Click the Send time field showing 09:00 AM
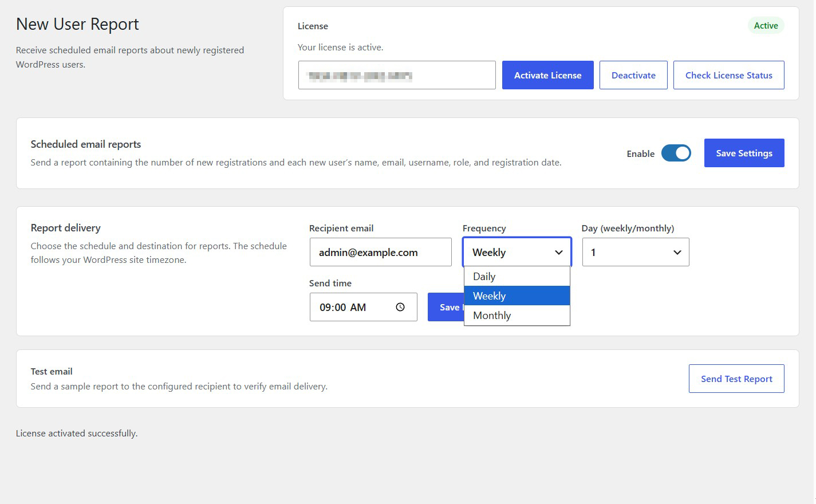This screenshot has height=504, width=816. (363, 307)
